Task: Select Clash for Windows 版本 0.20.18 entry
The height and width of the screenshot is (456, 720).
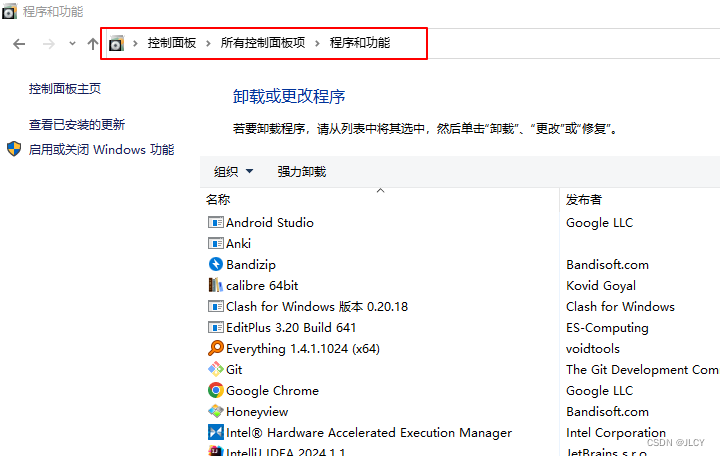Action: pyautogui.click(x=317, y=307)
